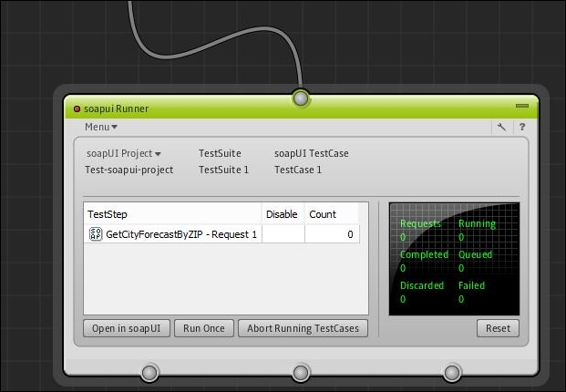Click the red status indicator beside soapui Runner
Image resolution: width=566 pixels, height=392 pixels.
[x=77, y=108]
